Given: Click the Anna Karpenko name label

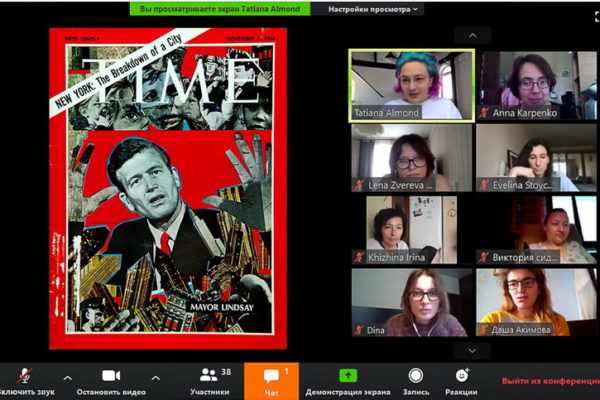Looking at the screenshot, I should click(x=525, y=113).
